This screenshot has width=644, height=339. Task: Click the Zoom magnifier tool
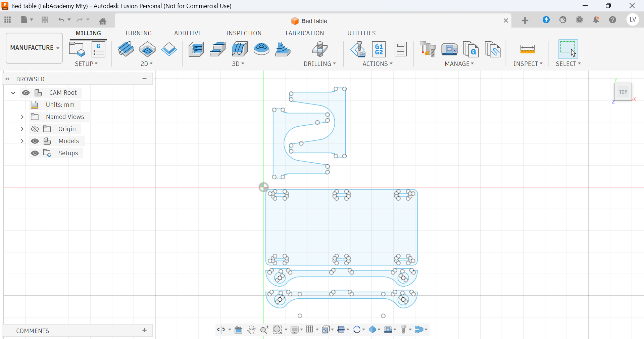pyautogui.click(x=264, y=330)
